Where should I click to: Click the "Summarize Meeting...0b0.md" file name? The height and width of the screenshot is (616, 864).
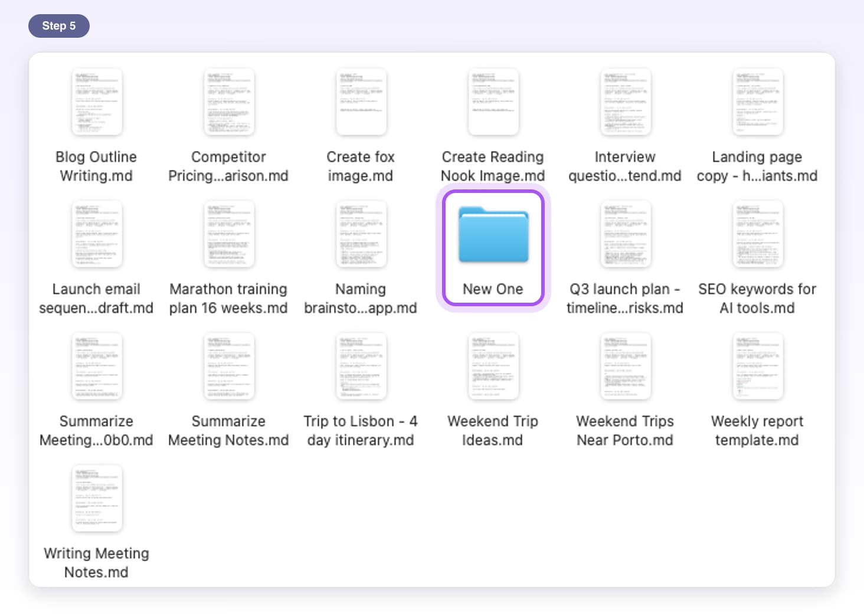tap(96, 431)
